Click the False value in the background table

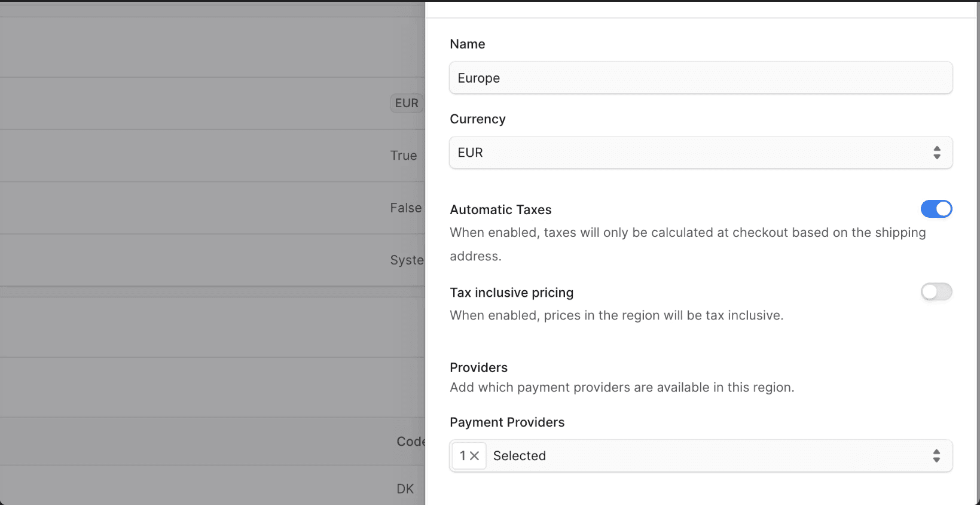point(405,208)
